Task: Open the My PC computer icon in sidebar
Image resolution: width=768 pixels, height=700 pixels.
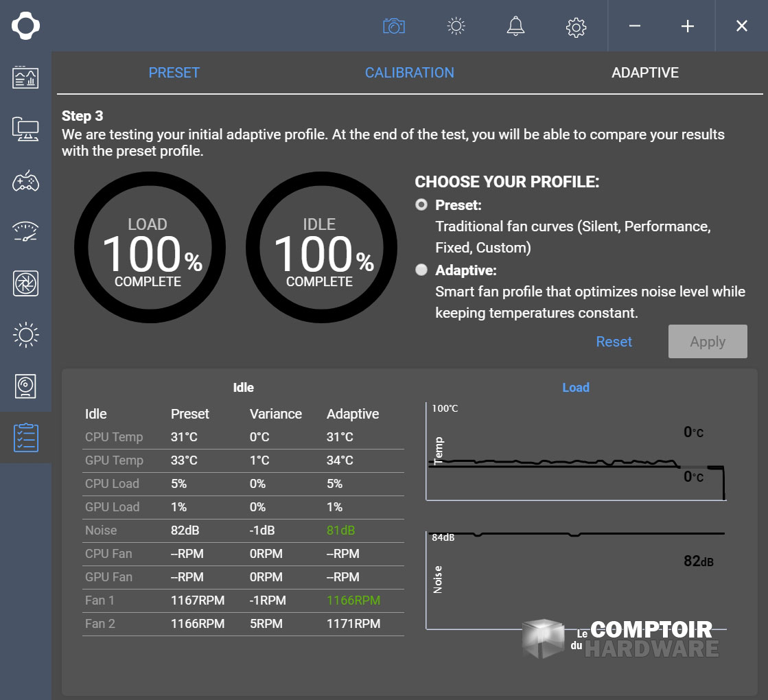Action: (25, 128)
